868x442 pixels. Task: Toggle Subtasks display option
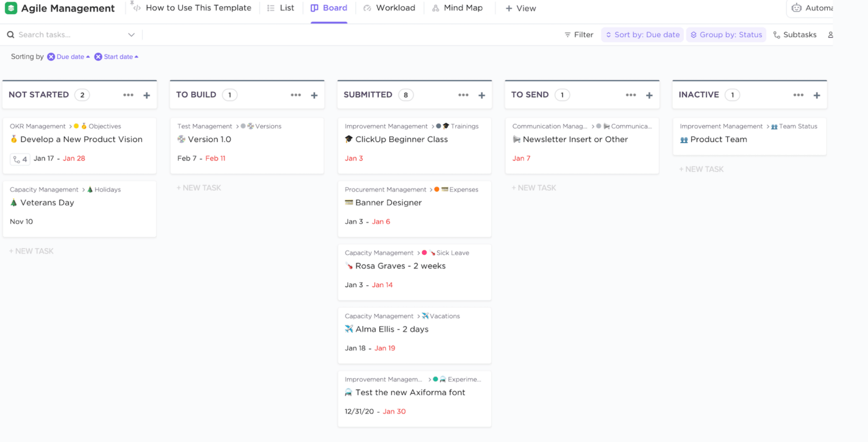tap(794, 35)
